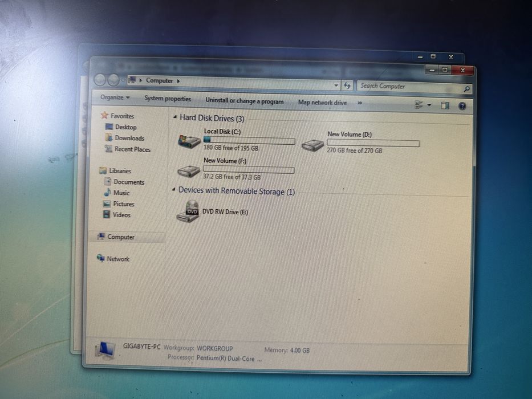The width and height of the screenshot is (532, 399).
Task: Open the address bar history dropdown arrow
Action: 336,85
